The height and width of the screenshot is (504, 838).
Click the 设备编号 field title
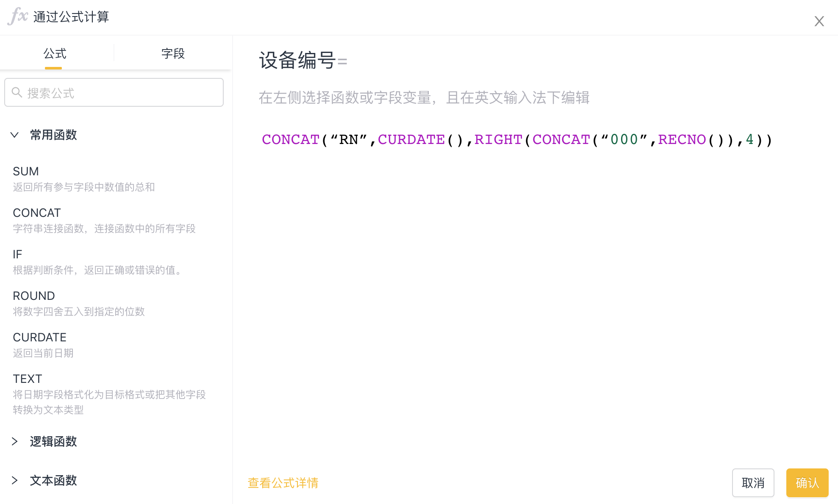(297, 60)
